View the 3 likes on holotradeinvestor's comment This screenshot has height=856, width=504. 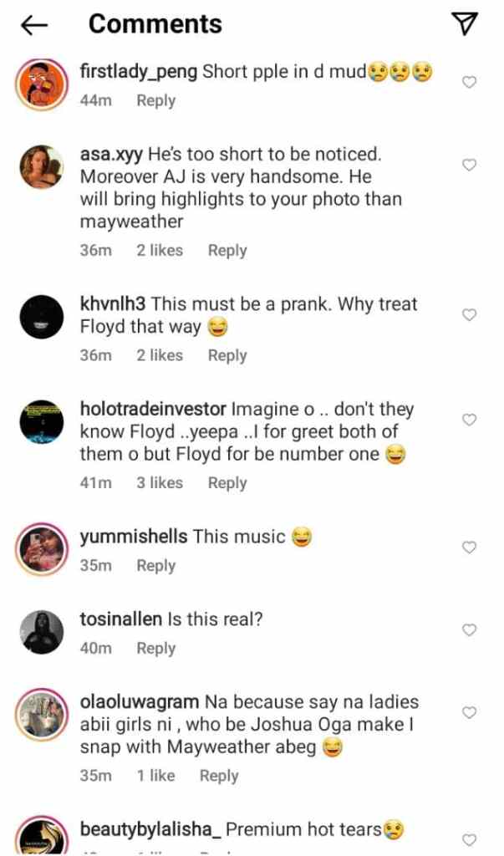[160, 482]
